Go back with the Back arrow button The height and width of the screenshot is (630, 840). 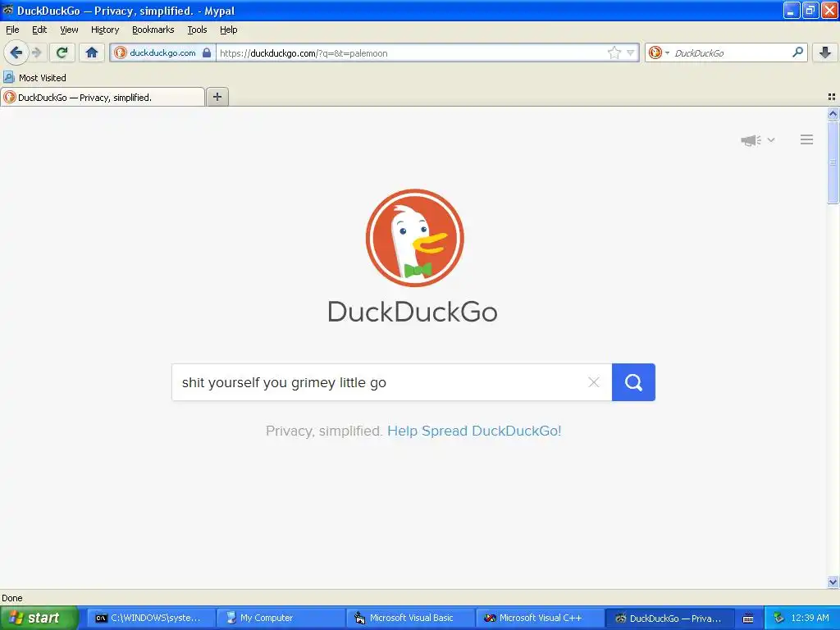pyautogui.click(x=16, y=52)
